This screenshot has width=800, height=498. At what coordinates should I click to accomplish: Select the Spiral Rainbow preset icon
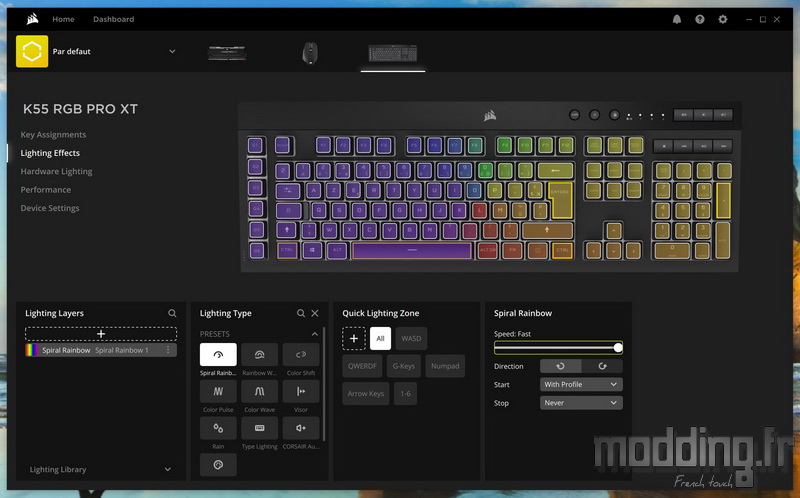tap(218, 354)
